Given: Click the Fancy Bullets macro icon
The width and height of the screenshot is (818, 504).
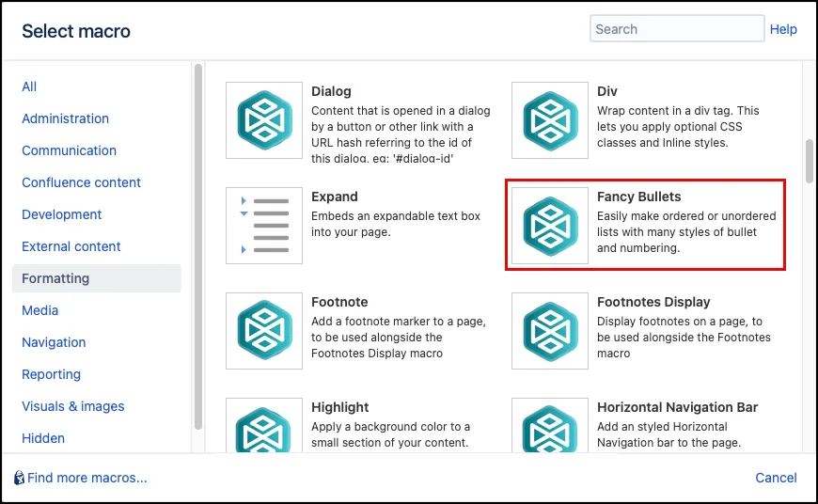Looking at the screenshot, I should coord(550,226).
